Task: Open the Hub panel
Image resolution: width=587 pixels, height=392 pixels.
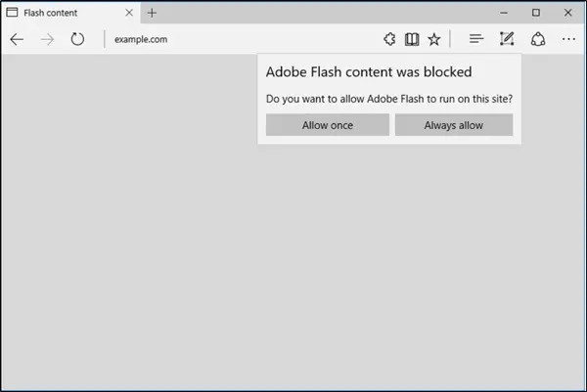Action: coord(476,38)
